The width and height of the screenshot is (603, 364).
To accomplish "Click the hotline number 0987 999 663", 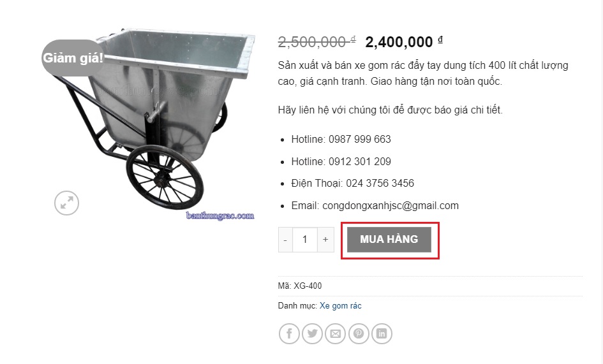I will pos(360,139).
